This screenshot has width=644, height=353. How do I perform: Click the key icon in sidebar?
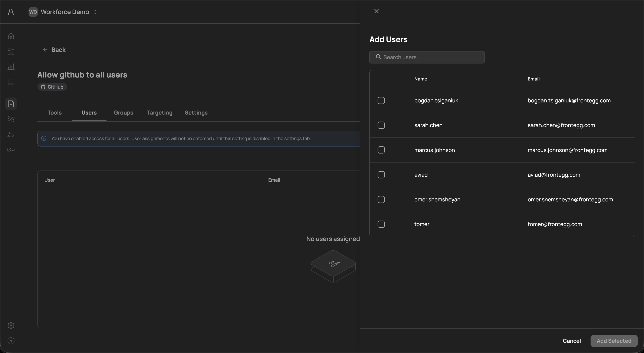11,150
